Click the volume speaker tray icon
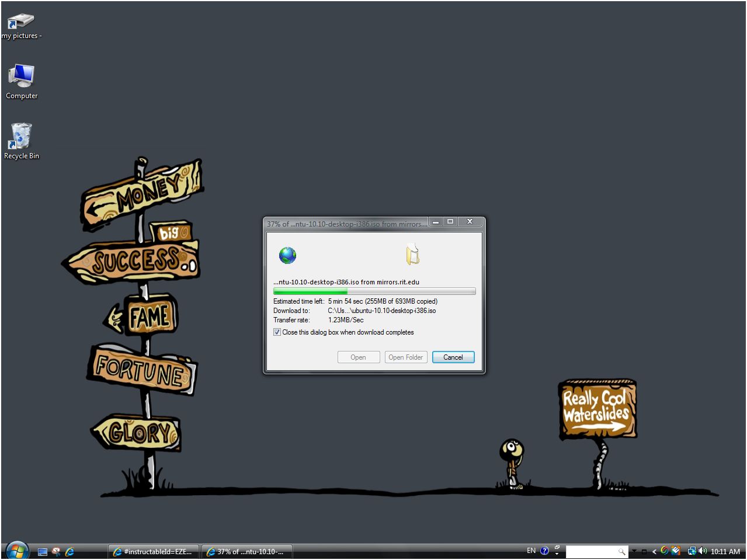Screen dimensions: 747x560 702,551
